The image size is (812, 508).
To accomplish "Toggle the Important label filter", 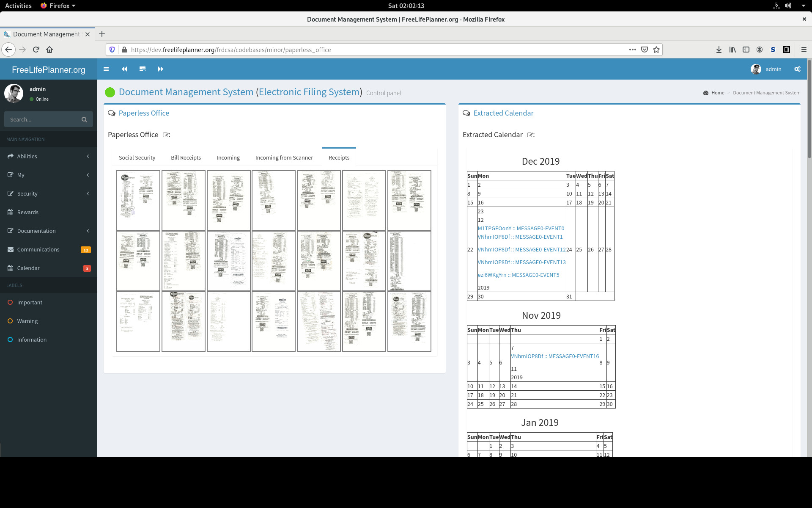I will (30, 302).
